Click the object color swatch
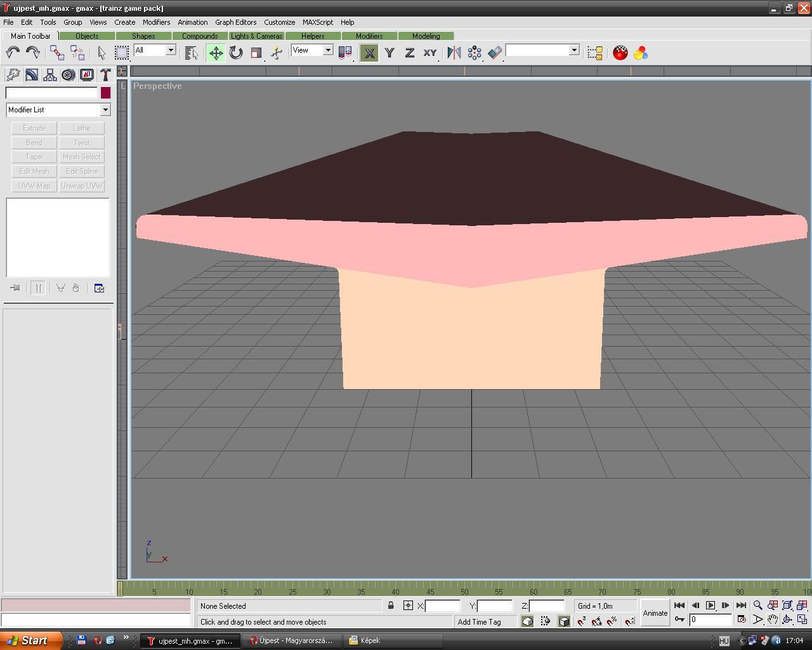The width and height of the screenshot is (812, 650). [105, 93]
